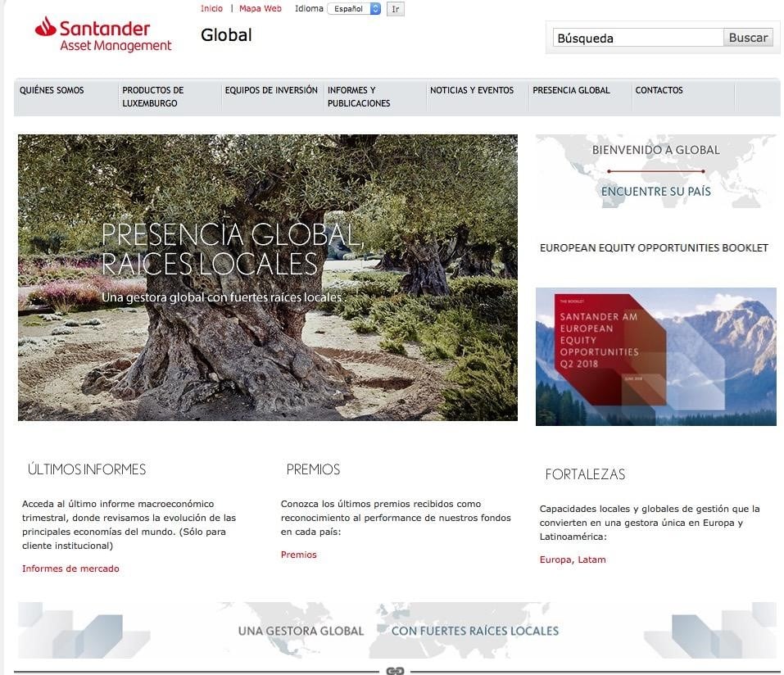Open the Quiénes Somos menu
Image resolution: width=784 pixels, height=675 pixels.
(x=52, y=90)
